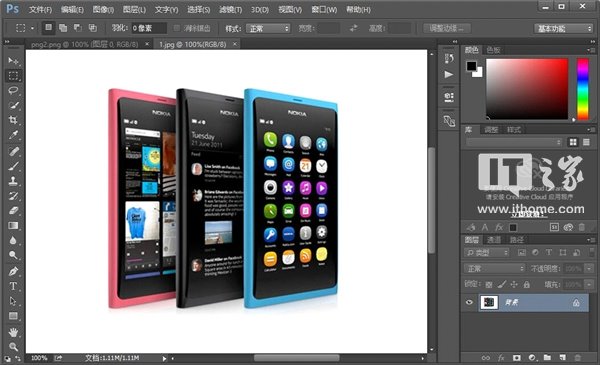Open the 基本功能 workspace dropdown
This screenshot has height=365, width=600.
[x=563, y=28]
